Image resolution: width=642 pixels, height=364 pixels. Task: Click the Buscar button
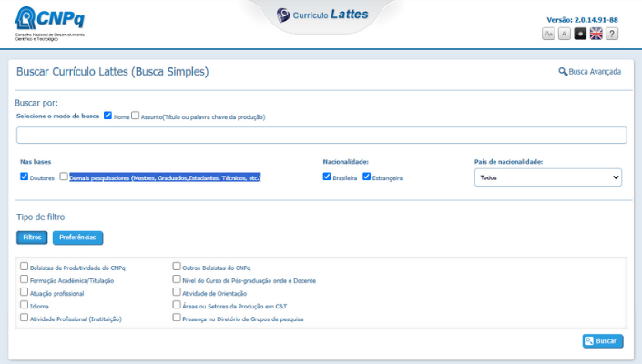603,341
